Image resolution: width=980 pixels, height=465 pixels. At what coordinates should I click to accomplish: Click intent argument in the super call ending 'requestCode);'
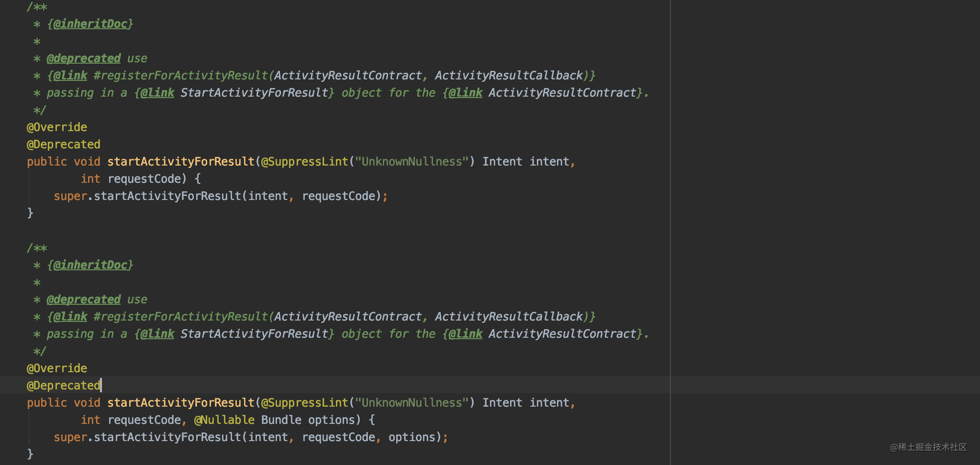point(268,196)
